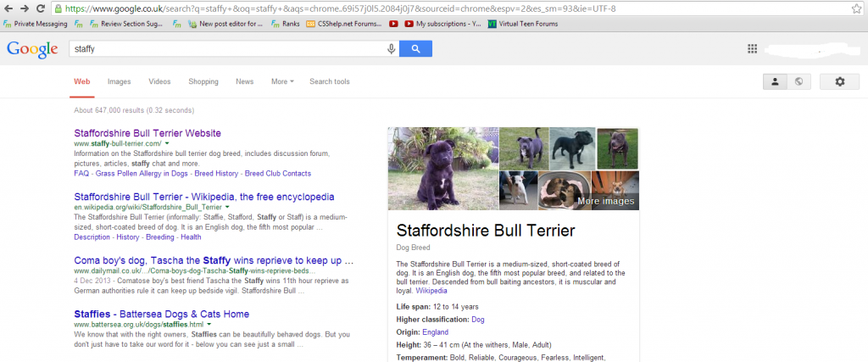Screen dimensions: 868x362
Task: Show personal results with the person toggle
Action: tap(775, 81)
